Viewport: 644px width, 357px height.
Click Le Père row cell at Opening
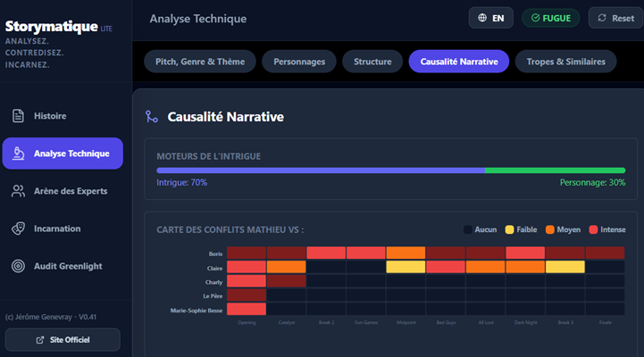point(247,295)
